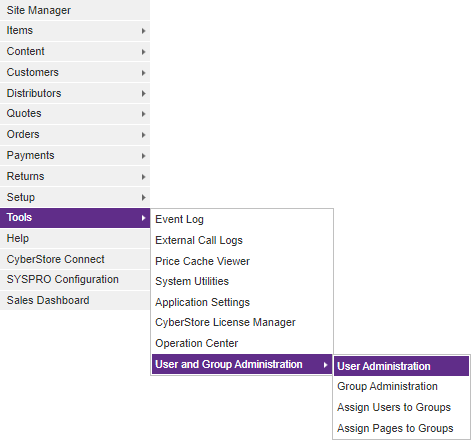Image resolution: width=471 pixels, height=440 pixels.
Task: Open the Distributors menu
Action: point(75,93)
